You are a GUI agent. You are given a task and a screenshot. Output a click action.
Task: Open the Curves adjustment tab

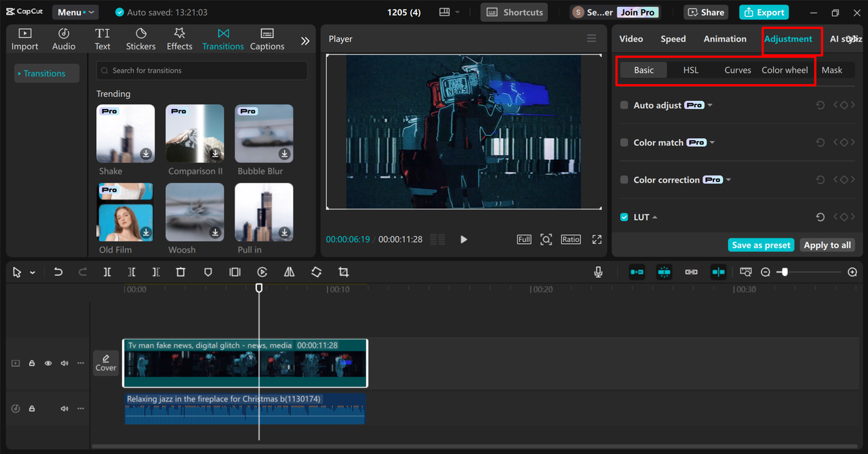[x=738, y=70]
